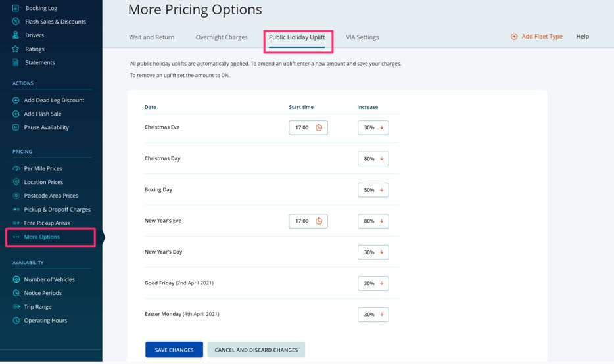This screenshot has width=614, height=364.
Task: Click Cancel and Discard Changes button
Action: pyautogui.click(x=256, y=350)
